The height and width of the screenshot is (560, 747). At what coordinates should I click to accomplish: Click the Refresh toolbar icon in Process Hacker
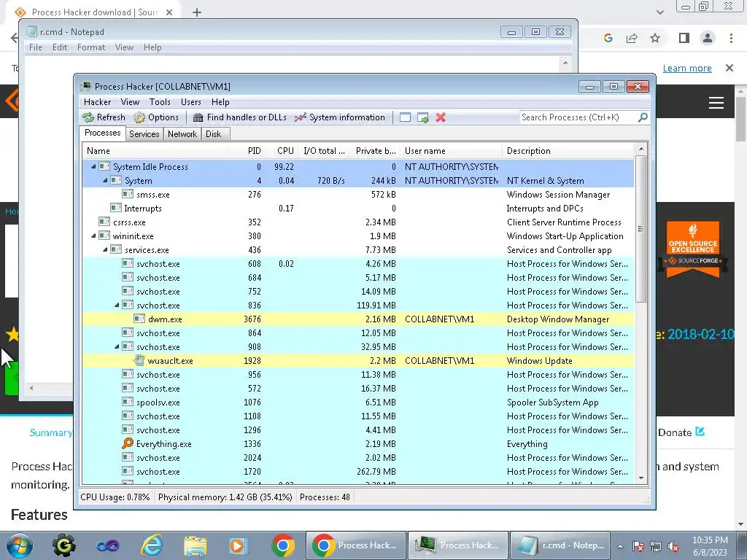[x=88, y=117]
